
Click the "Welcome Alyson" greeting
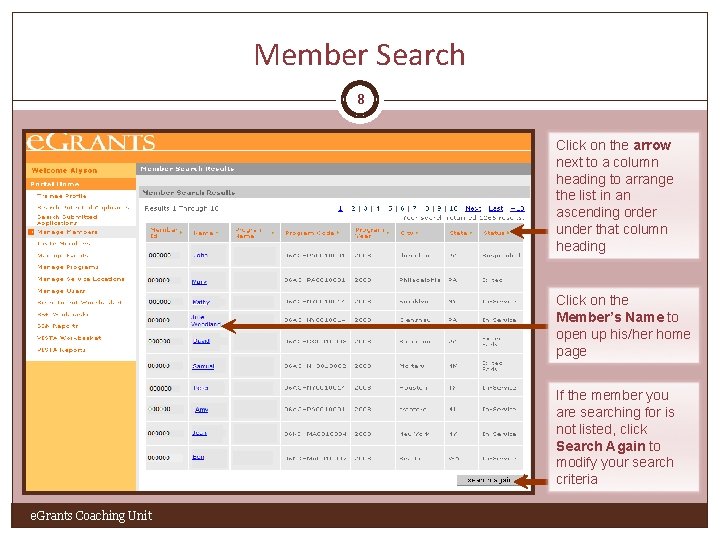(64, 170)
